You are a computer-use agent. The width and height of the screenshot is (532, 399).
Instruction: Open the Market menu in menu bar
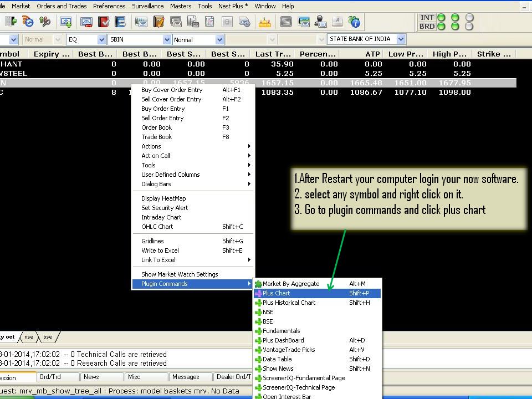click(x=21, y=6)
